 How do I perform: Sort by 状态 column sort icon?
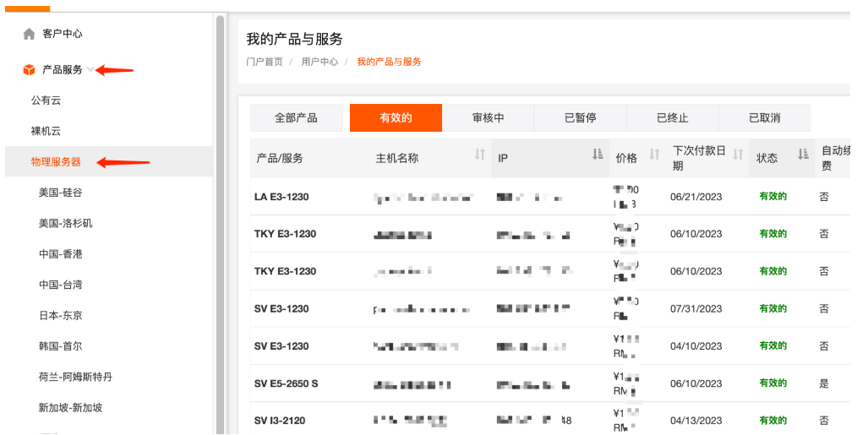click(x=803, y=155)
